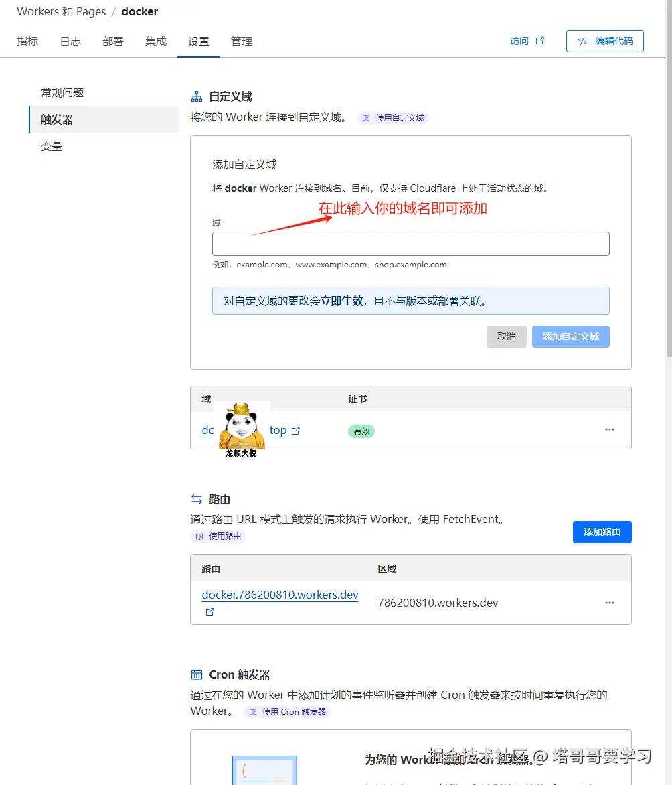Click the book icon beside 使用 Cron 触发器
672x785 pixels.
(253, 712)
